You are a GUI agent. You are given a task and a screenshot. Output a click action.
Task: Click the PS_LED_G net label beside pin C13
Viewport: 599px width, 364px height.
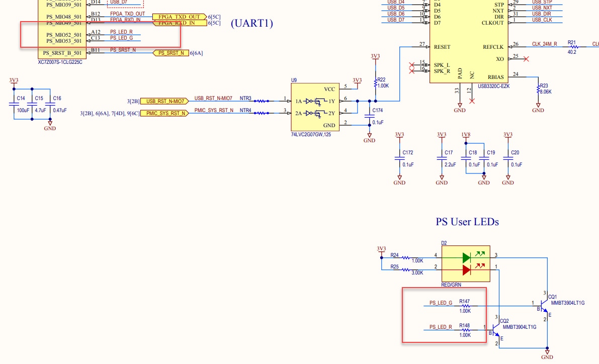click(x=122, y=38)
